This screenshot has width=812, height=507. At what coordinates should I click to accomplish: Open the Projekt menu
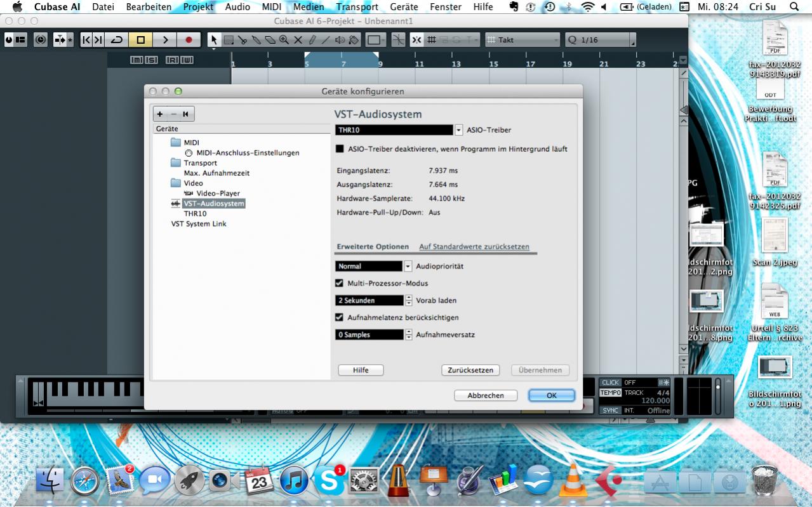pyautogui.click(x=199, y=7)
